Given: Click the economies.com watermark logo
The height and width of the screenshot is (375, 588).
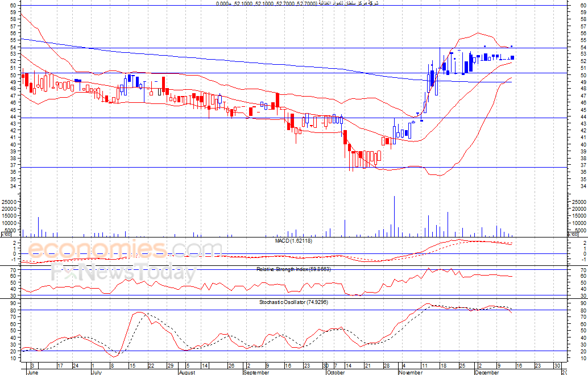Looking at the screenshot, I should [x=125, y=251].
